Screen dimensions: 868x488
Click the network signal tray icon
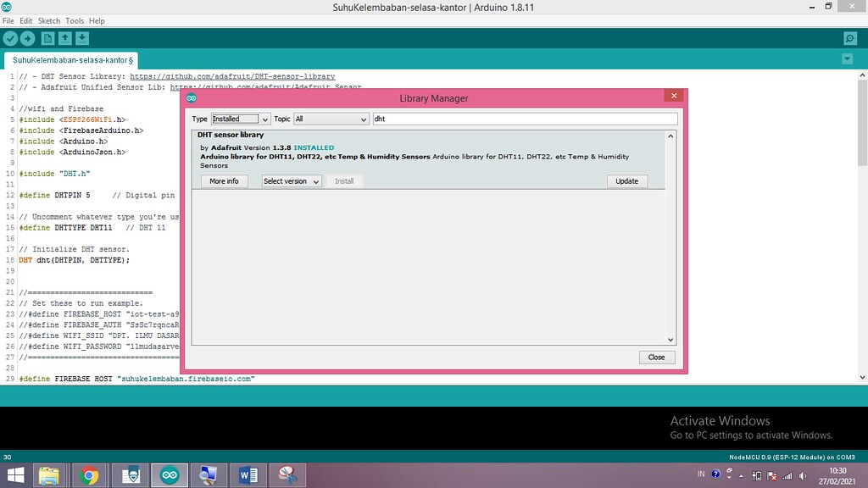(787, 476)
